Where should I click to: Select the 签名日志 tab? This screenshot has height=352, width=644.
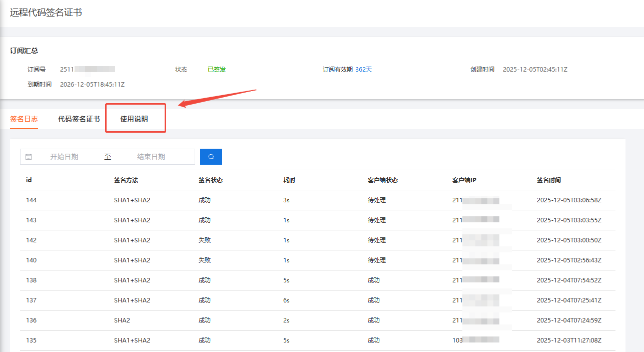(x=24, y=120)
